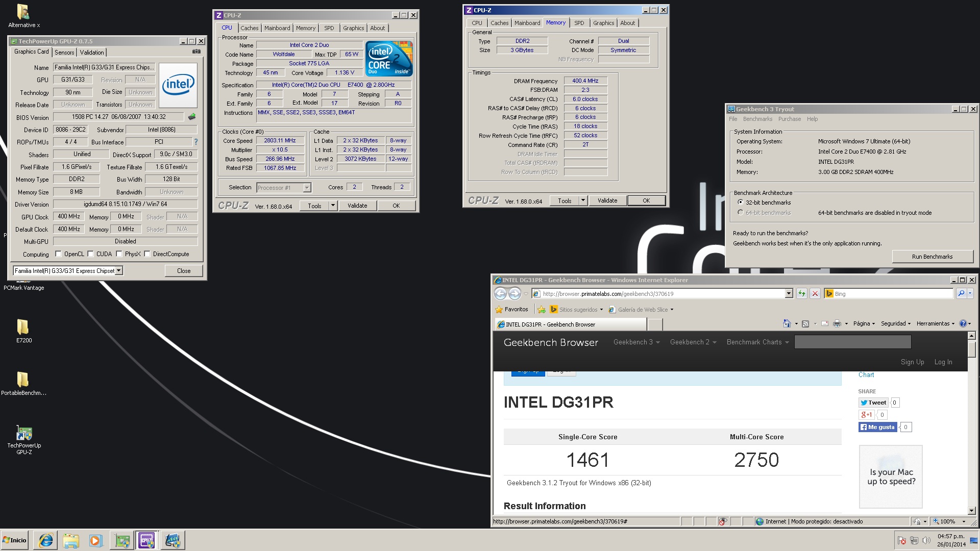
Task: Open the Página menu dropdown in IE
Action: [864, 323]
